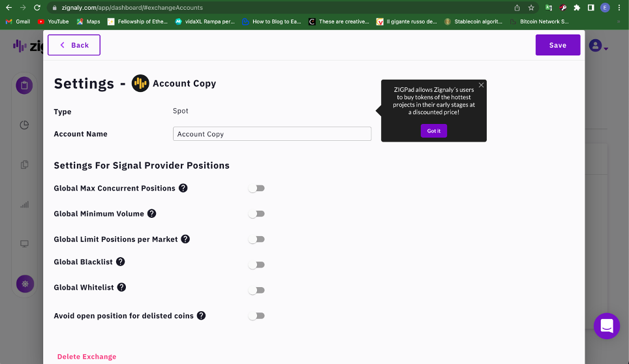The height and width of the screenshot is (364, 629).
Task: Click the share page icon in address bar
Action: [517, 8]
